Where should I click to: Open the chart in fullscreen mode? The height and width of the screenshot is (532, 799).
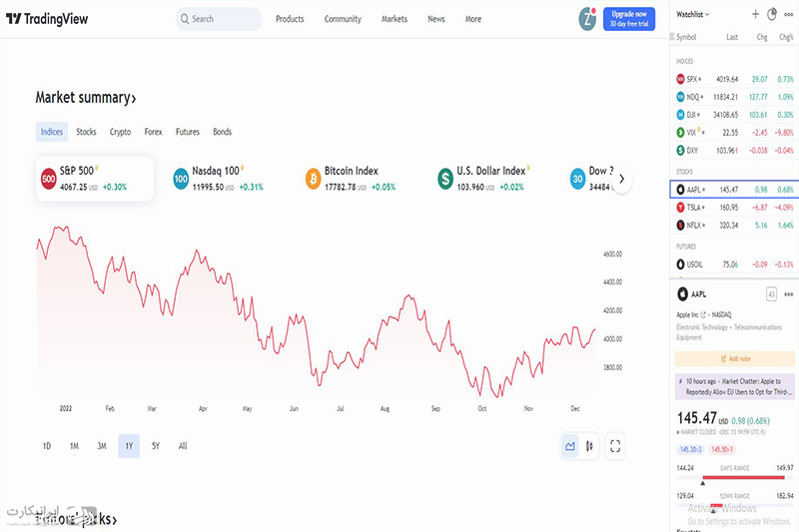click(x=615, y=446)
